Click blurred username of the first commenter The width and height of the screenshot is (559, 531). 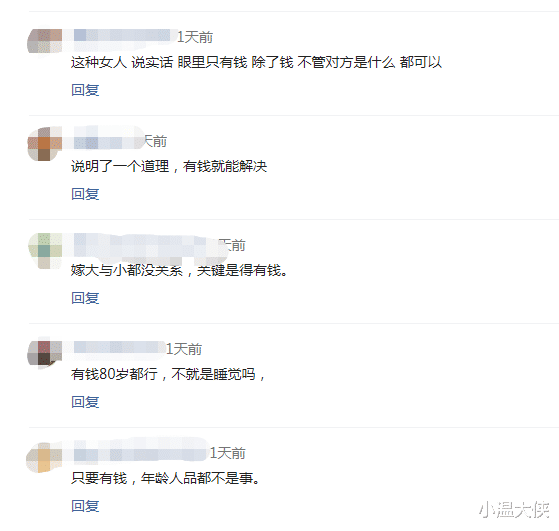122,37
